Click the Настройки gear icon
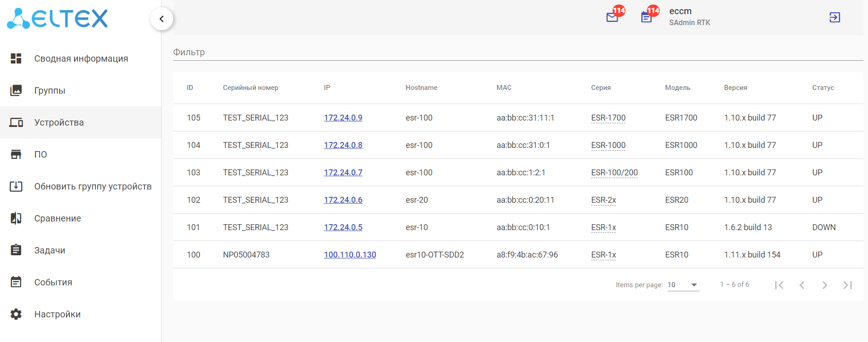Screen dimensions: 868x342 point(16,314)
